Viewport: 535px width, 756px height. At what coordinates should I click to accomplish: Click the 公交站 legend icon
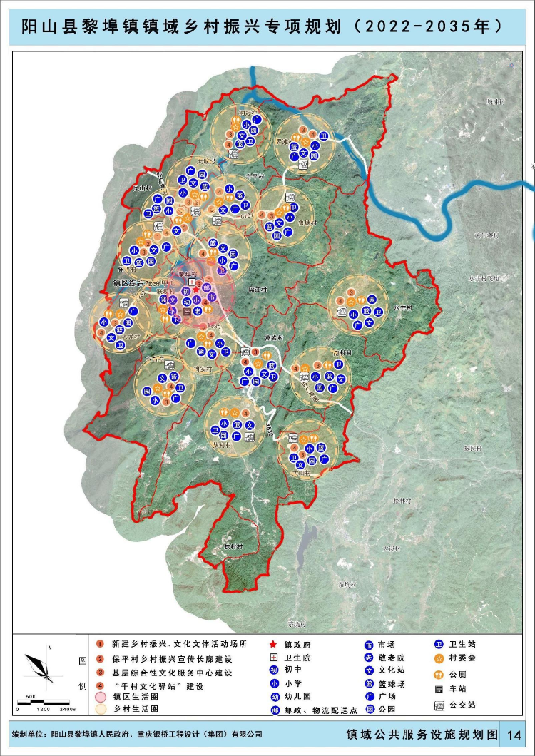pyautogui.click(x=439, y=705)
